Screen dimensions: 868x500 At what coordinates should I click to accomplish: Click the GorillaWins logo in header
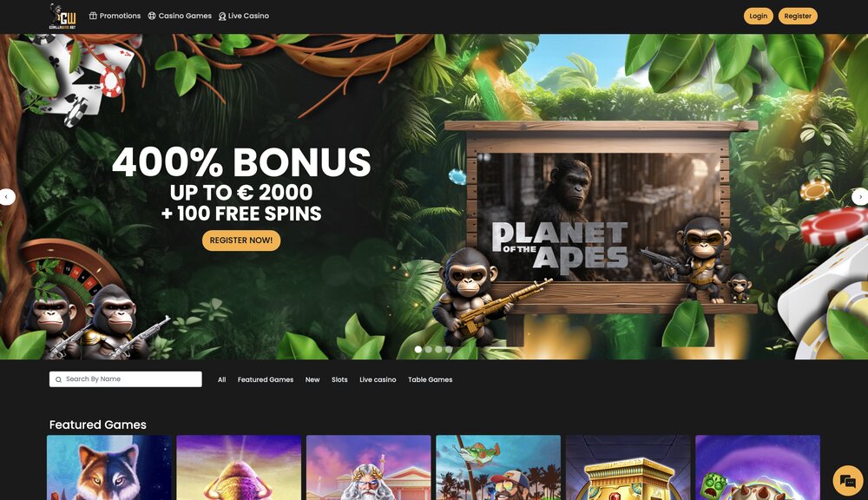62,16
